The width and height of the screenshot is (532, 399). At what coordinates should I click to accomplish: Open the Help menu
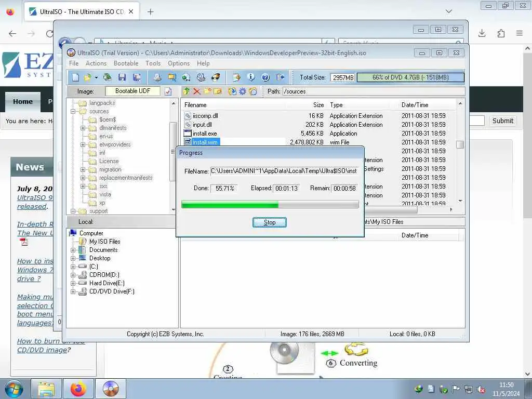[x=203, y=63]
